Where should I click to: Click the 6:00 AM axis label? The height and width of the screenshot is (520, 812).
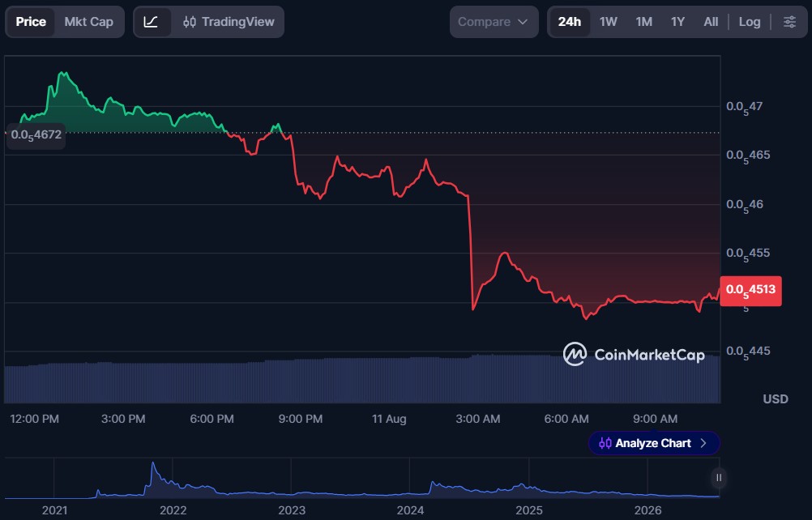point(566,419)
